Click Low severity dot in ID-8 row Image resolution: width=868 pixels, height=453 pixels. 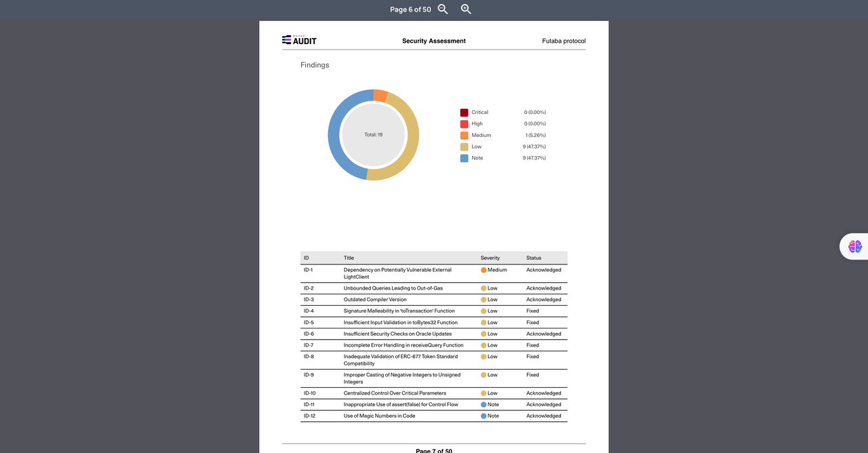[484, 357]
